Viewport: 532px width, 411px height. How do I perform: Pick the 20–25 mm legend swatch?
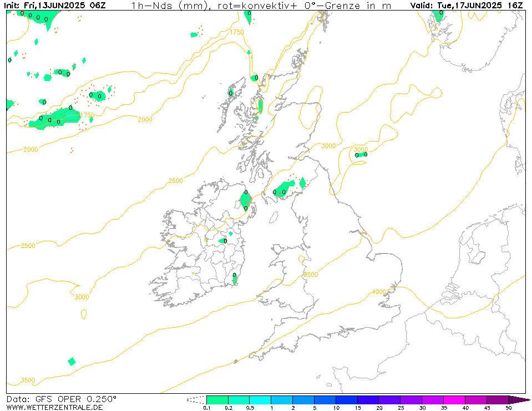click(389, 400)
